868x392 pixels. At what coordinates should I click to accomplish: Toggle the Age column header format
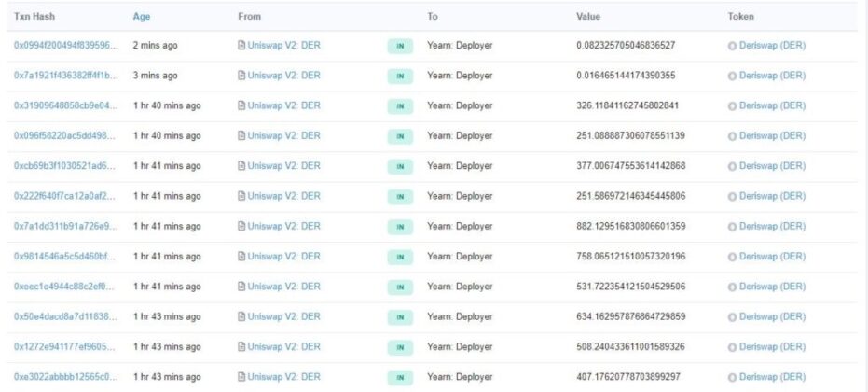pyautogui.click(x=141, y=17)
